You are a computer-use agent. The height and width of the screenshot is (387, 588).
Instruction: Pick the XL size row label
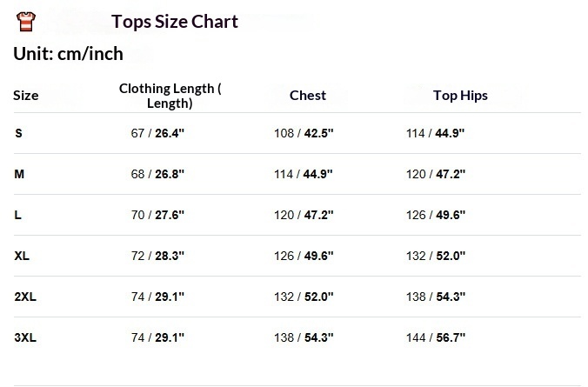[23, 256]
